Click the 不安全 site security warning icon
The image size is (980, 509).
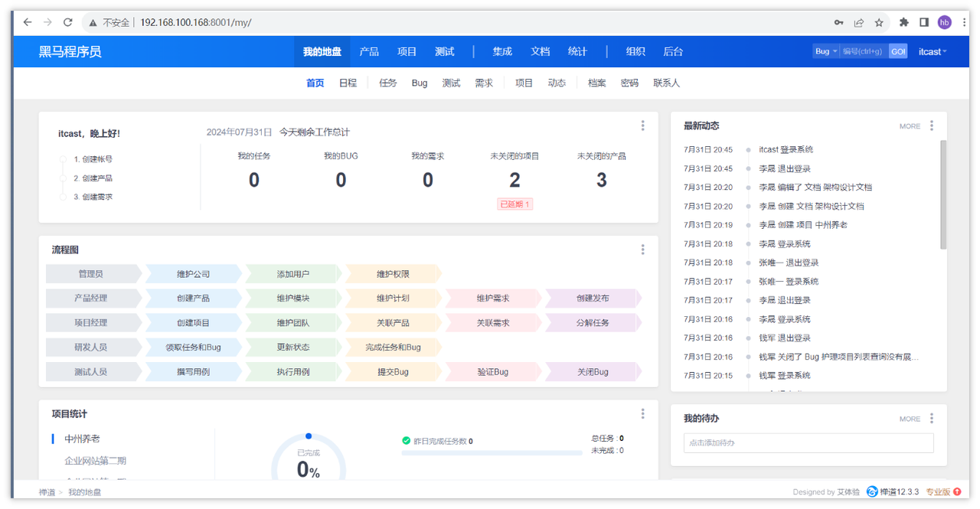click(93, 22)
